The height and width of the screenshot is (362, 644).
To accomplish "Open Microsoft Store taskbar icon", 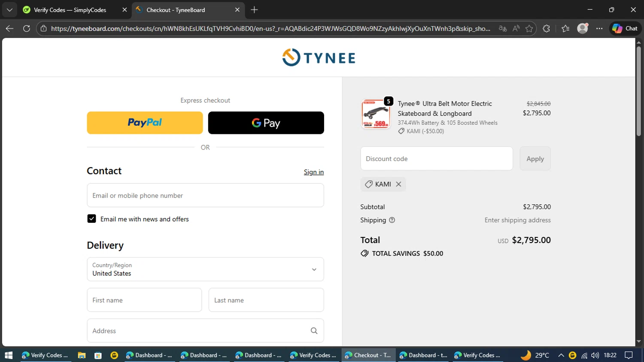I will point(98,355).
